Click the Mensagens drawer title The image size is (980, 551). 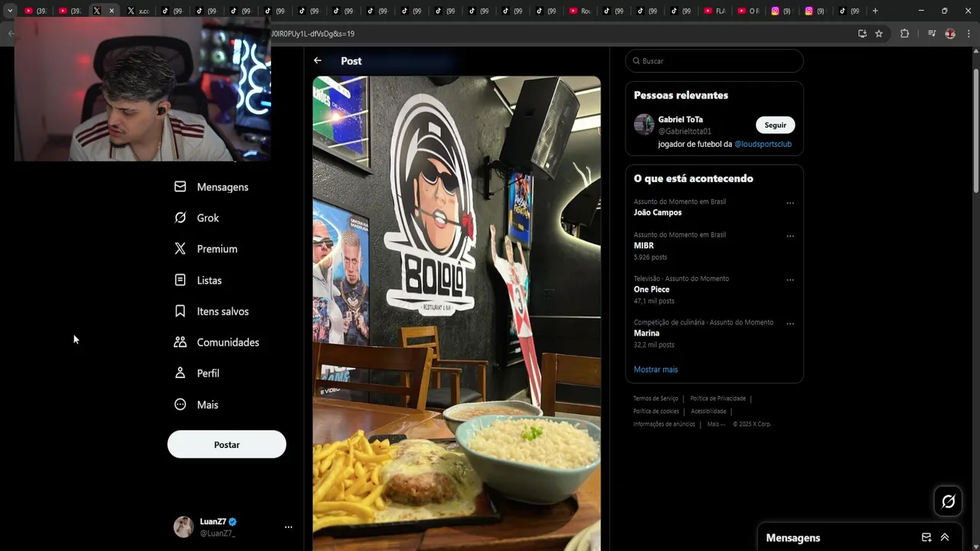coord(793,538)
